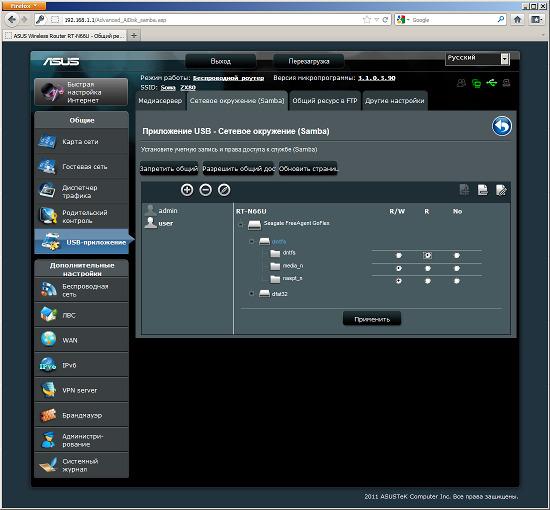This screenshot has height=510, width=550.
Task: Click the Беспроводной роутер mode link
Action: (228, 78)
